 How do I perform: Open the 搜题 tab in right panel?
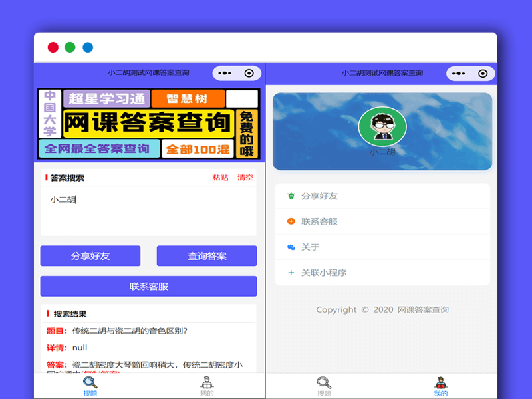tap(324, 386)
